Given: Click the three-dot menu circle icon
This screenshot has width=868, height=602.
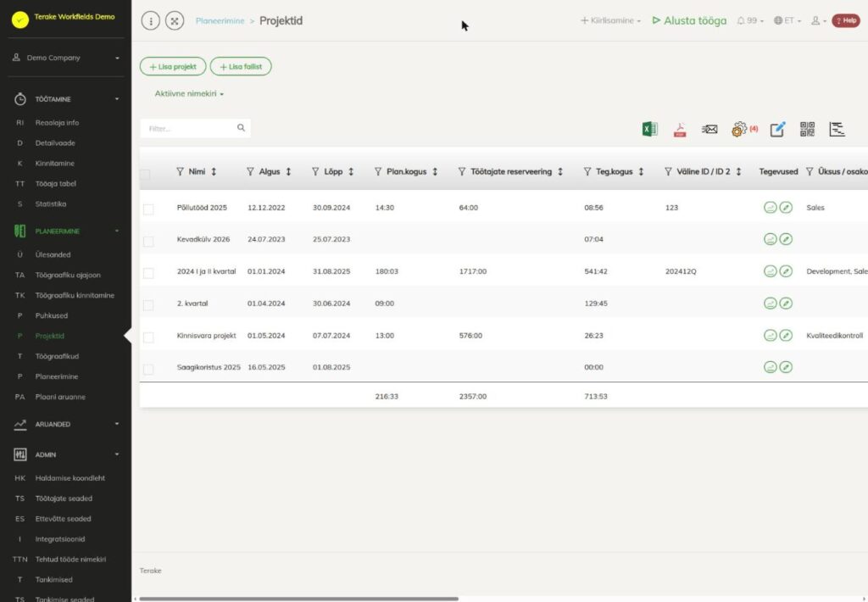Looking at the screenshot, I should 151,21.
